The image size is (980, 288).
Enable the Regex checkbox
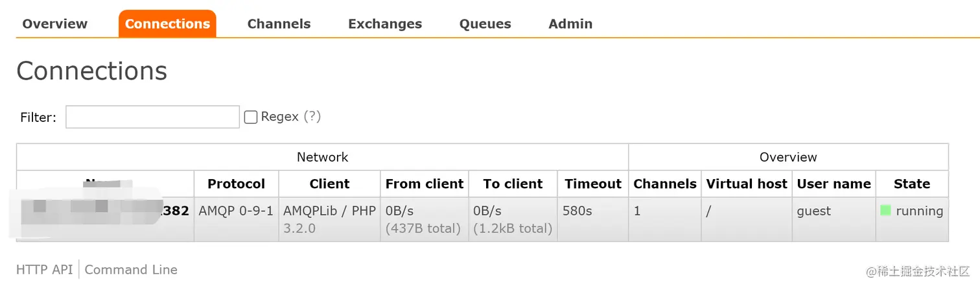pos(251,117)
